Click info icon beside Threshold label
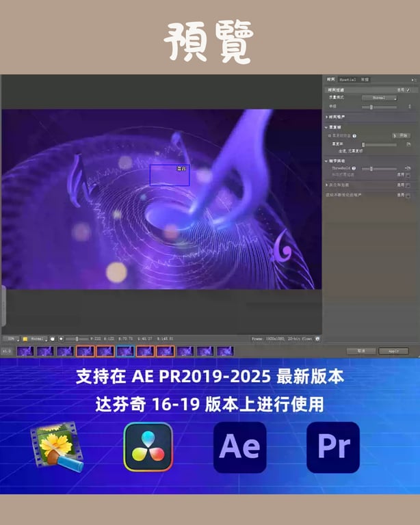420x525 pixels. [354, 168]
